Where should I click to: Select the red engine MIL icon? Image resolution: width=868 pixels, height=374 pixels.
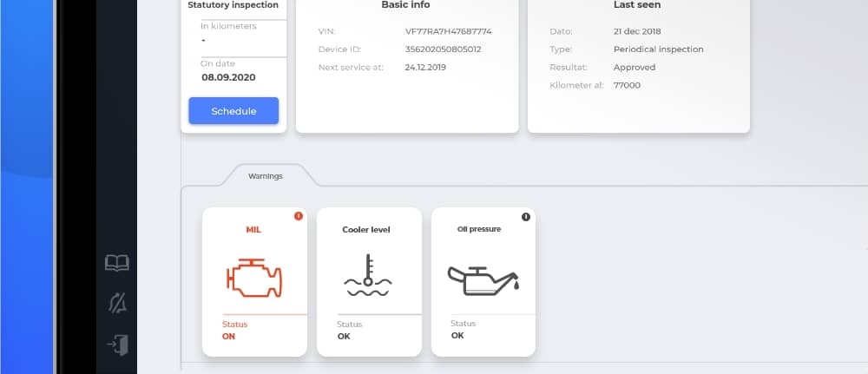tap(254, 278)
